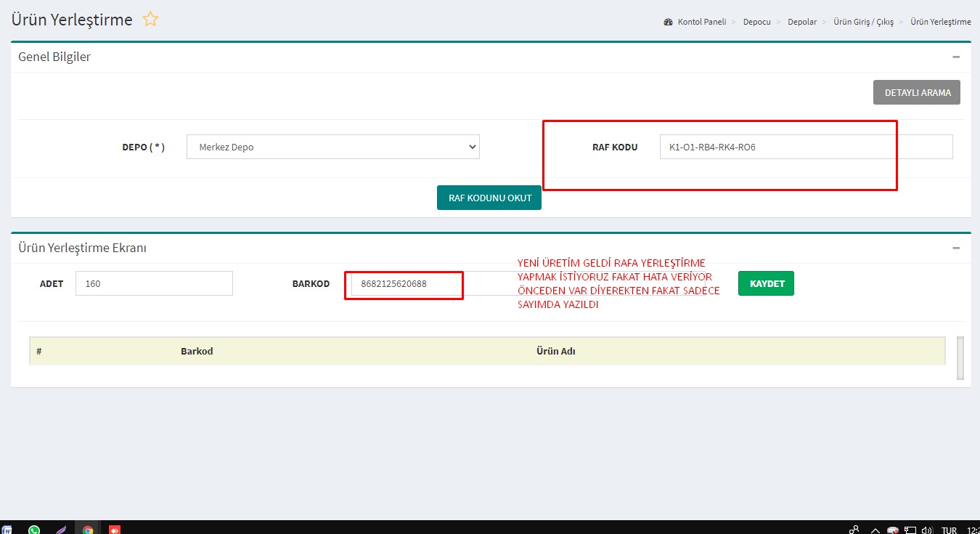Open Microsoft Word from the taskbar
This screenshot has width=980, height=534.
pos(7,530)
